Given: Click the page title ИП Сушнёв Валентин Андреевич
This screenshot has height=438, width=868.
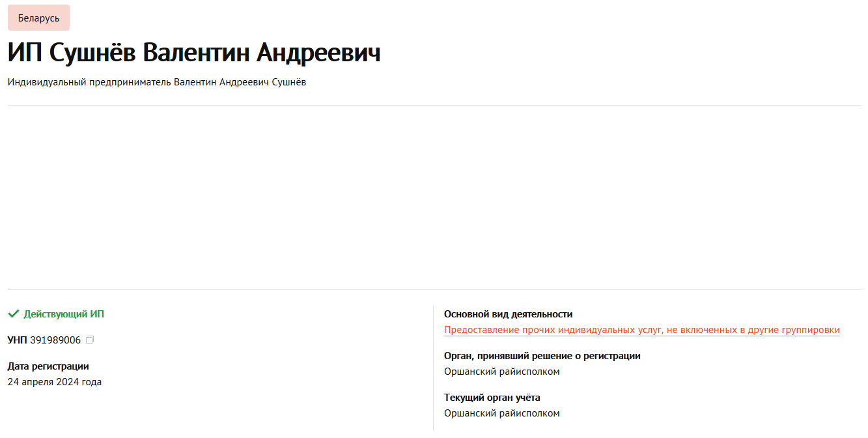Looking at the screenshot, I should coord(193,53).
